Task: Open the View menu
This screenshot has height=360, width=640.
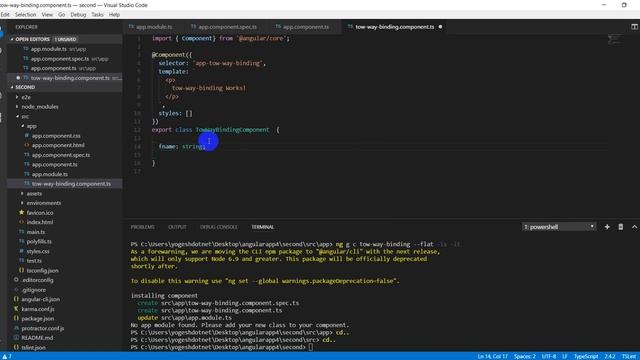Action: [x=47, y=15]
